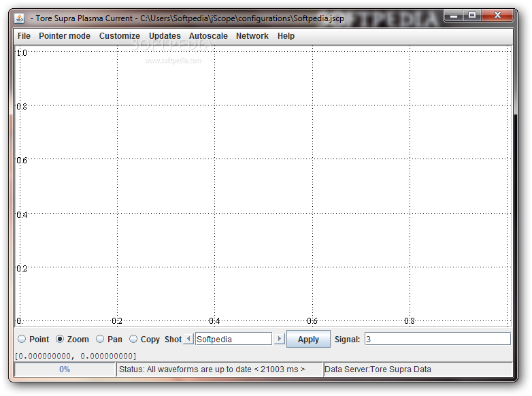This screenshot has width=532, height=396.
Task: Click the previous shot arrow
Action: 188,339
